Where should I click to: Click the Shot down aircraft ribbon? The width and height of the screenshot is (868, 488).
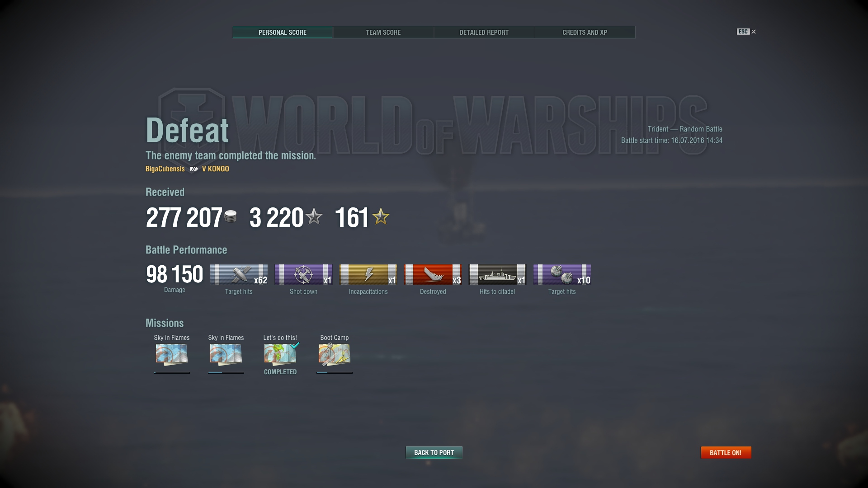tap(303, 275)
